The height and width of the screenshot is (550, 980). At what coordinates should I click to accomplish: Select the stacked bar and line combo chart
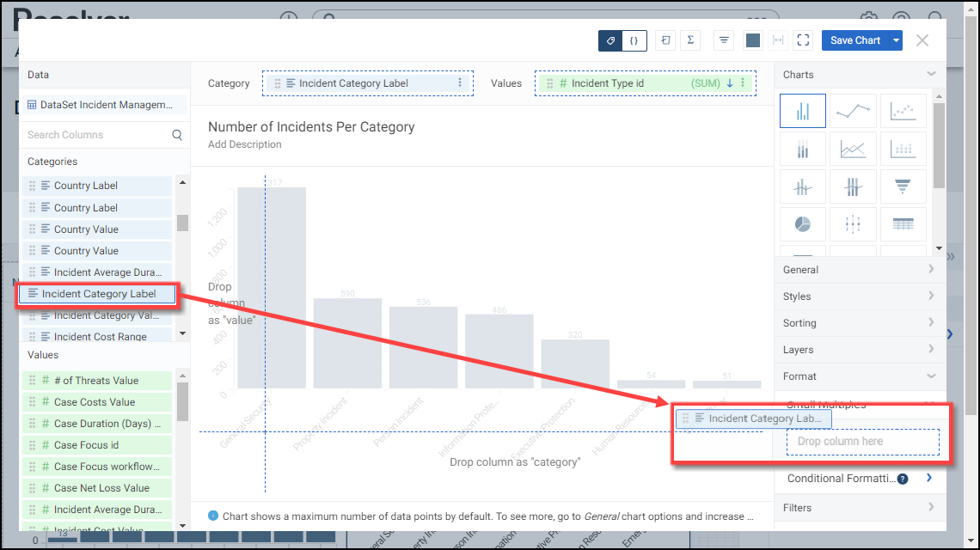853,186
